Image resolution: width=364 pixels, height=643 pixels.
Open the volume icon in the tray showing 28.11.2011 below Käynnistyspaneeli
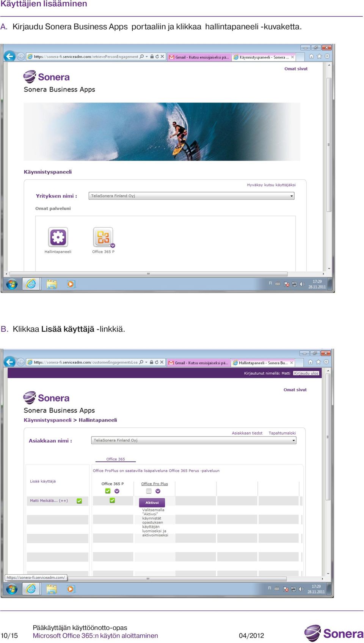[x=302, y=284]
